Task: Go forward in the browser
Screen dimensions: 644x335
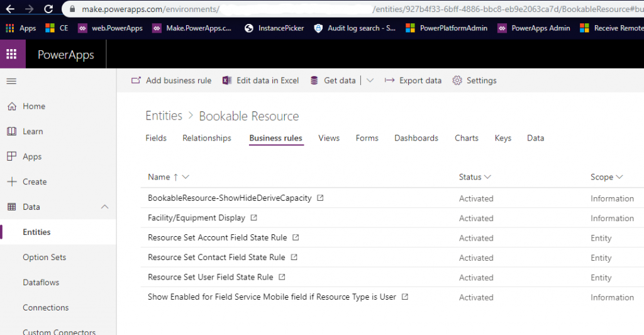Action: coord(29,9)
